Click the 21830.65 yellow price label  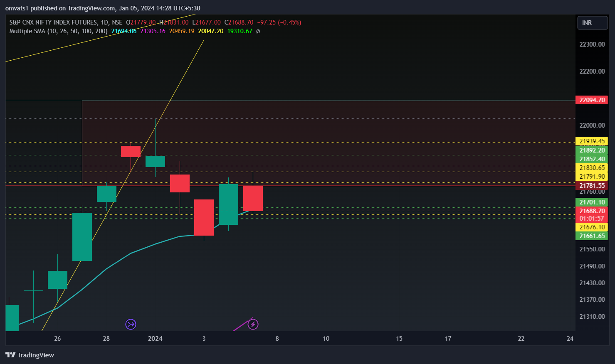(592, 168)
